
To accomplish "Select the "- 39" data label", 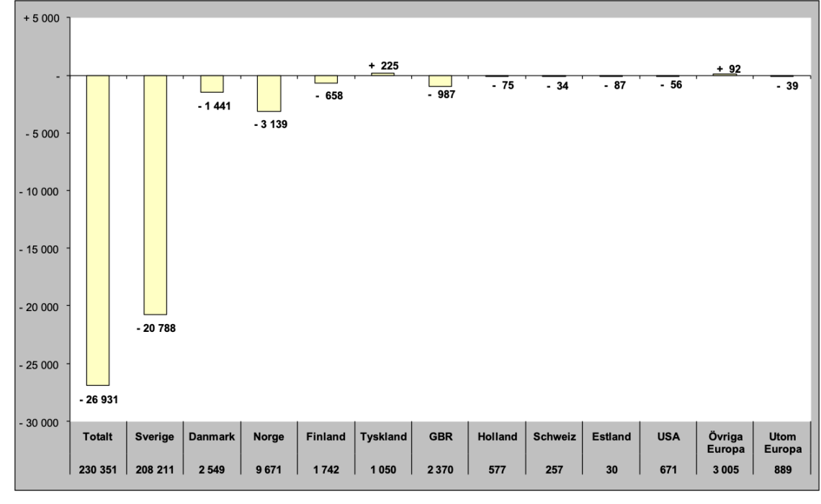I will (x=787, y=86).
